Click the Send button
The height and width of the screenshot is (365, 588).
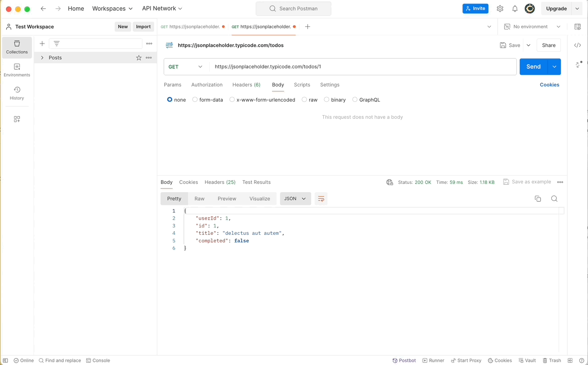(x=533, y=66)
